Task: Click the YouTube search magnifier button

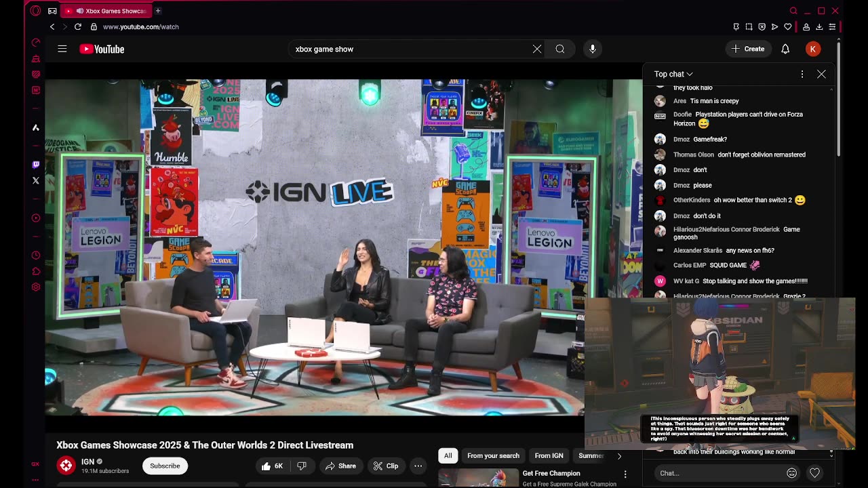Action: pyautogui.click(x=560, y=49)
